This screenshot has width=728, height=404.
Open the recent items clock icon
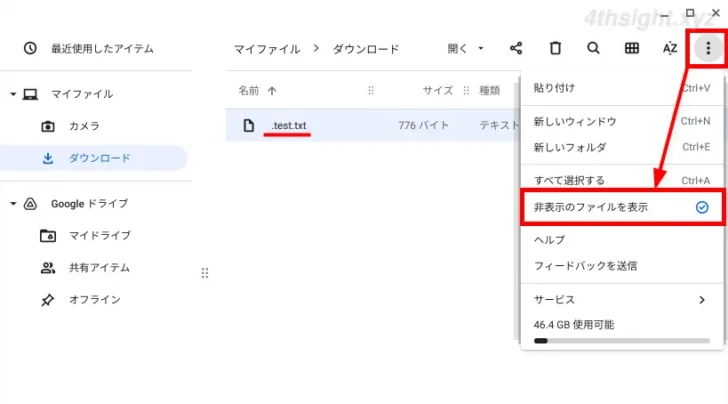(30, 48)
